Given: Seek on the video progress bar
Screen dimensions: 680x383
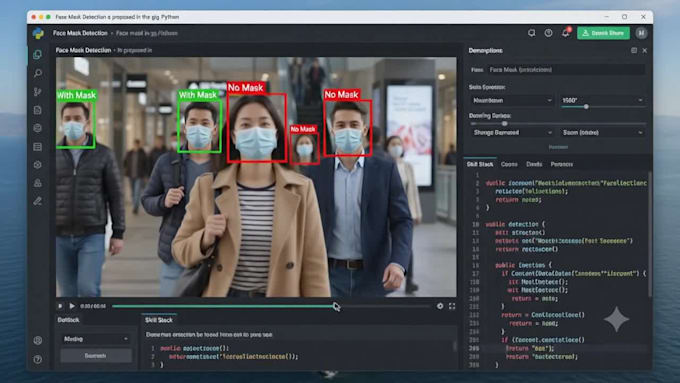Looking at the screenshot, I should [271, 306].
